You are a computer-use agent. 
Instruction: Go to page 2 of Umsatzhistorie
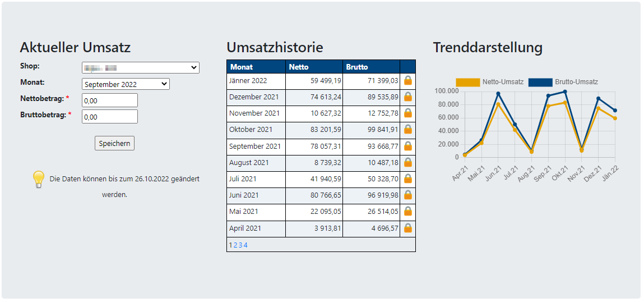[x=235, y=245]
